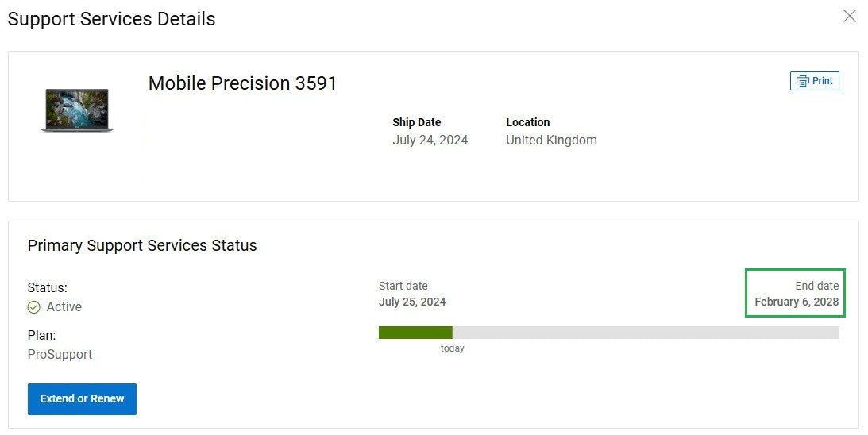Click the Active status text
868x435 pixels.
pyautogui.click(x=64, y=307)
